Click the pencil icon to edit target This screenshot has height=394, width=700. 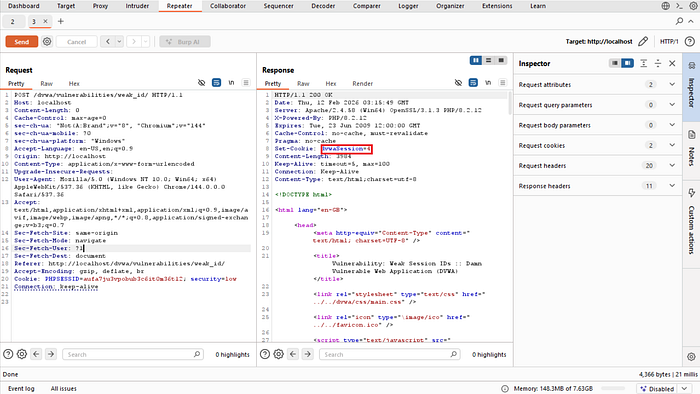[643, 41]
